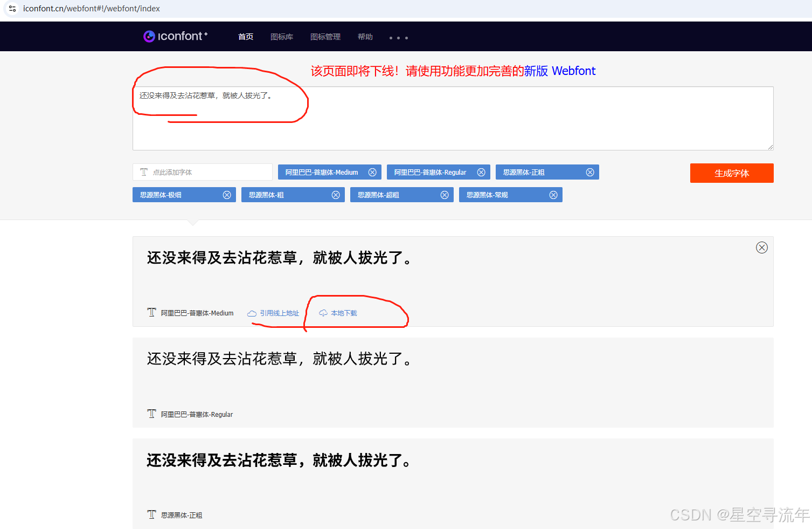Remove 阿里巴巴-普惠体-Medium font tag
Image resolution: width=812 pixels, height=529 pixels.
coord(372,172)
